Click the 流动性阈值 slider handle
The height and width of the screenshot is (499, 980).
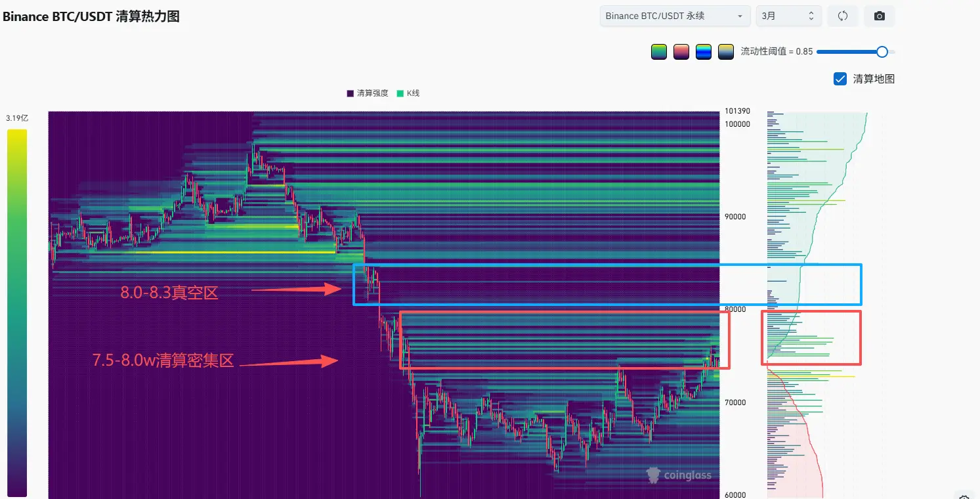click(882, 51)
